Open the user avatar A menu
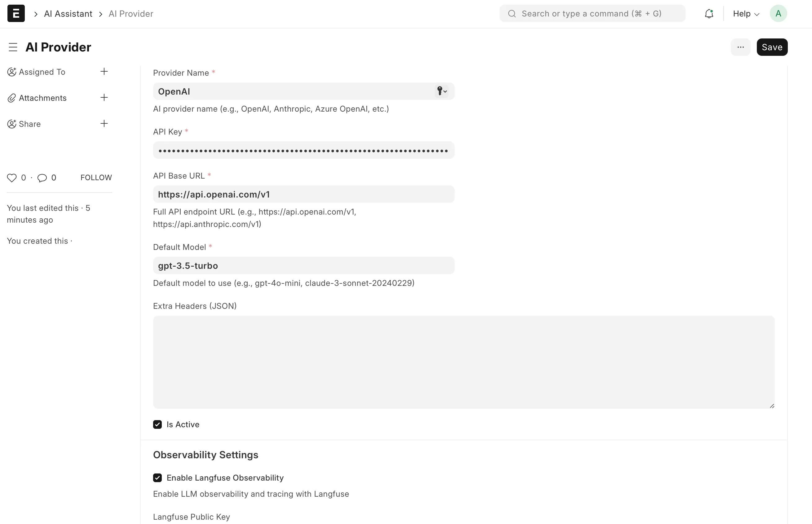This screenshot has width=812, height=524. [x=778, y=14]
